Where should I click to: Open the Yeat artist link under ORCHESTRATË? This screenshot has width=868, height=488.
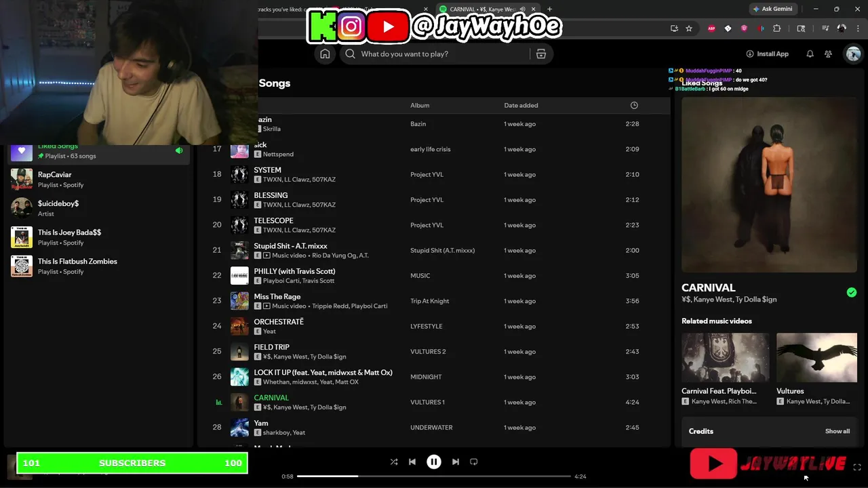point(269,331)
